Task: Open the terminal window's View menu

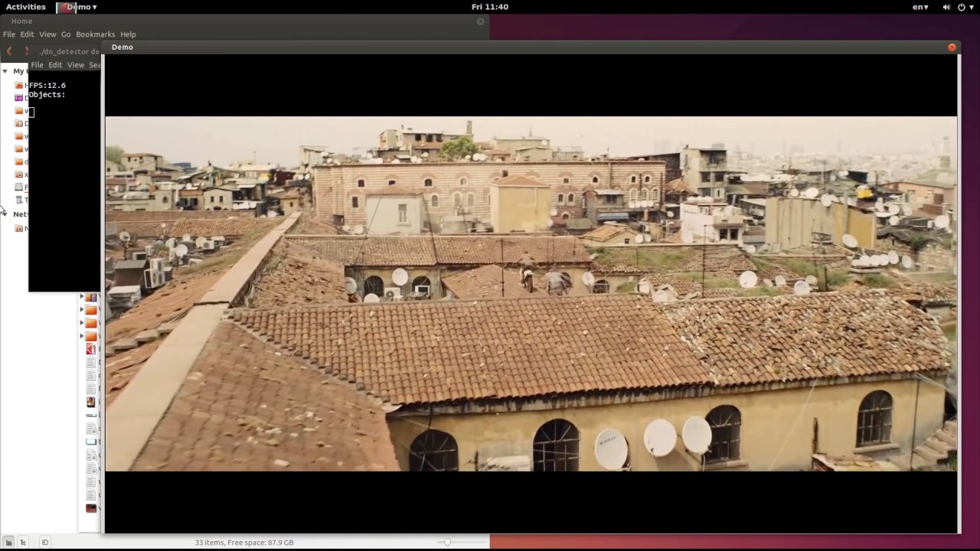Action: pyautogui.click(x=75, y=65)
